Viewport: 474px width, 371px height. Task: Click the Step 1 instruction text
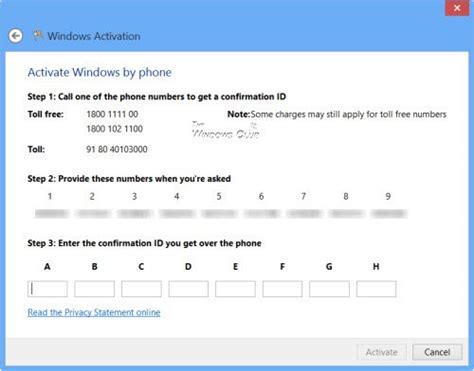157,97
